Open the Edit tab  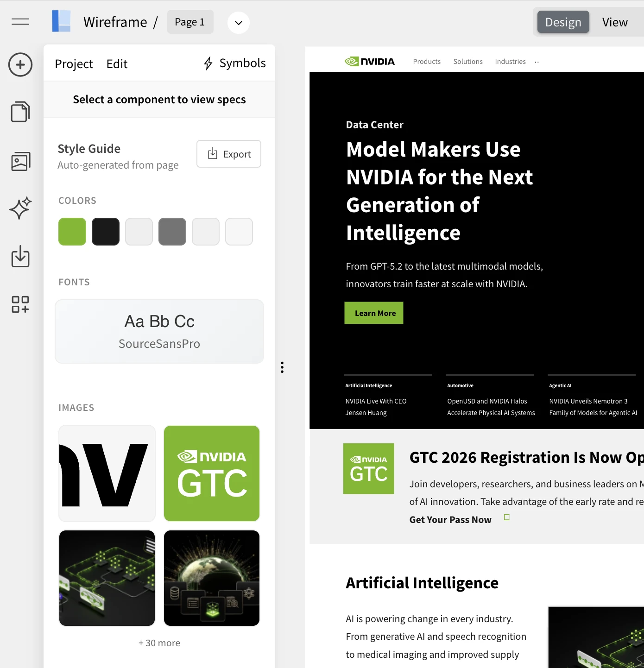(x=117, y=64)
